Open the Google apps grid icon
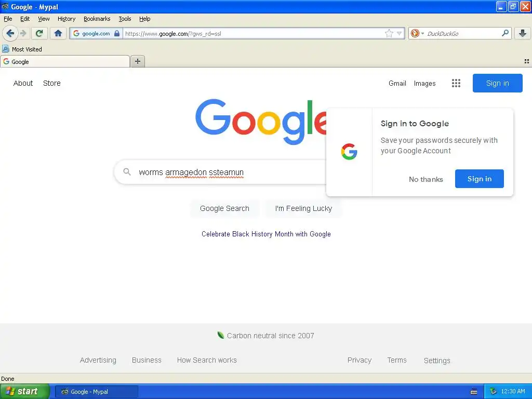 (456, 83)
